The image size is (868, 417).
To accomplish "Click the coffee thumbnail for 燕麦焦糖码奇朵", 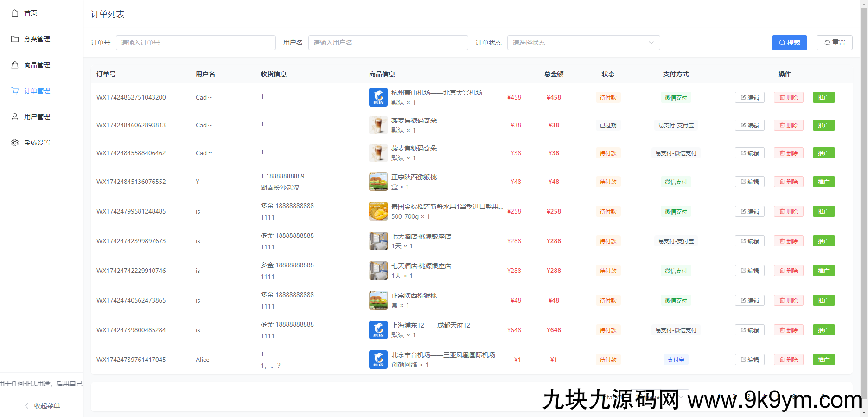I will coord(378,125).
